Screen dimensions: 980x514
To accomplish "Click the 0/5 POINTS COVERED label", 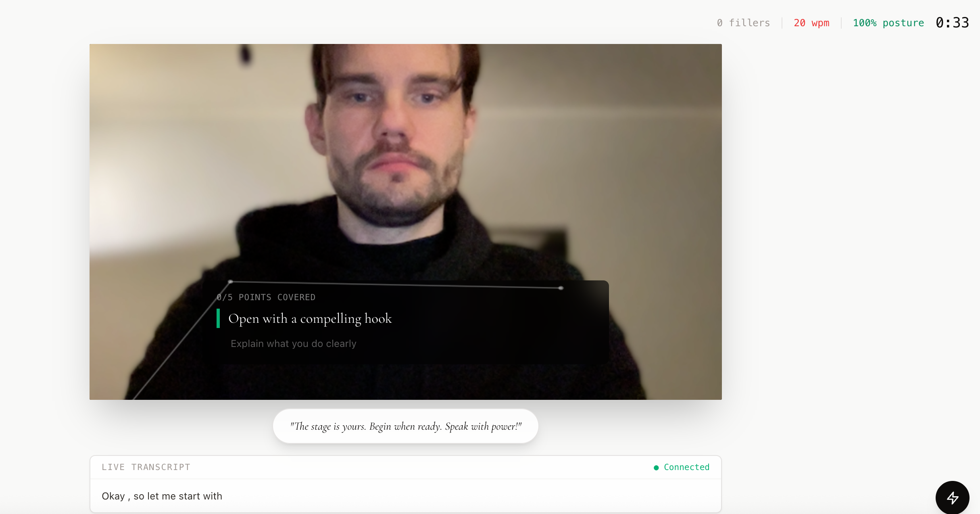I will (x=266, y=297).
